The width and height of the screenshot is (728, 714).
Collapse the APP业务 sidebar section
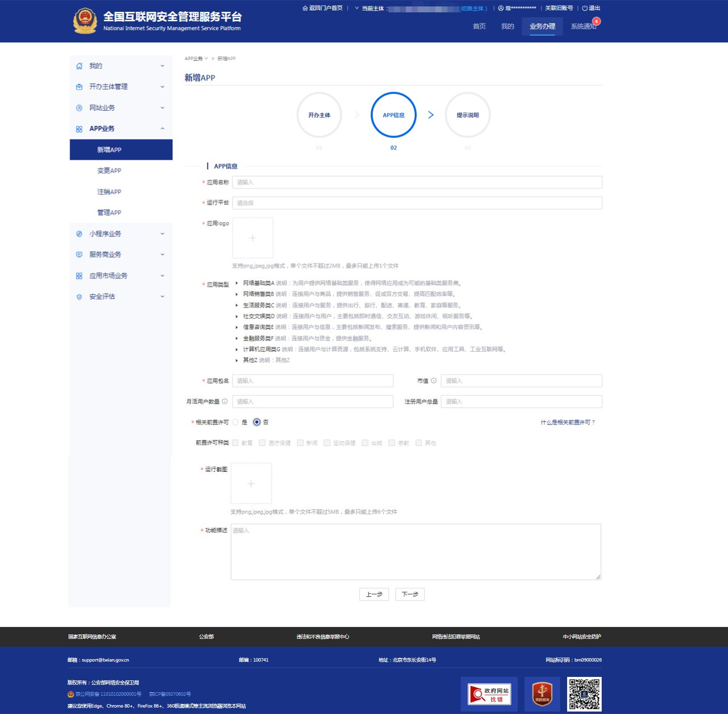click(162, 128)
